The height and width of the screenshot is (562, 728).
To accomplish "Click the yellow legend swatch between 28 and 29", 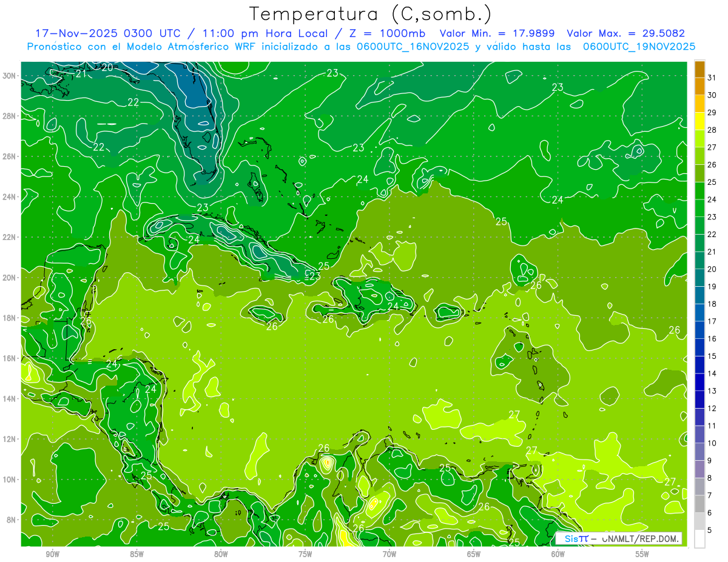I will (699, 121).
